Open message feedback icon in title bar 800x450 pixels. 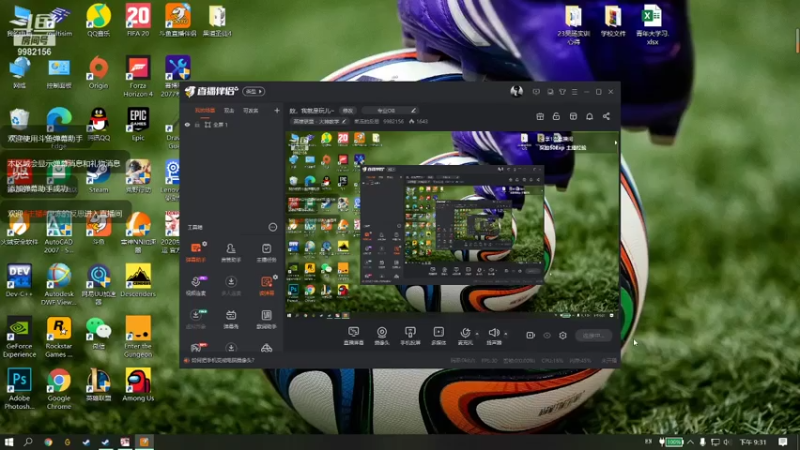tap(536, 92)
